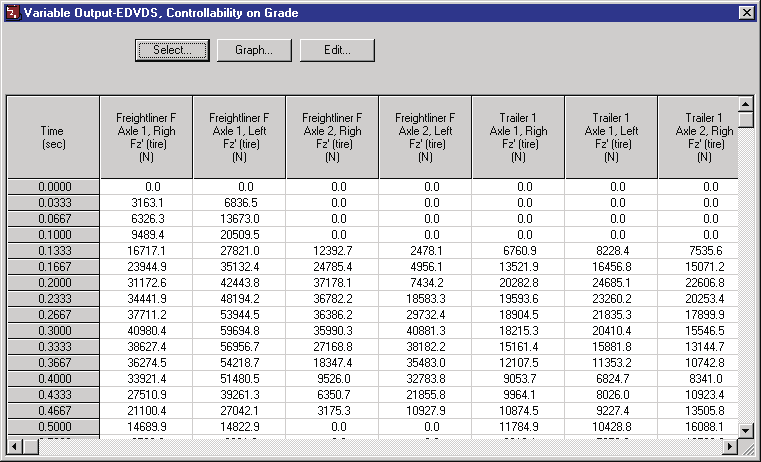Click cell value 37178.1
The width and height of the screenshot is (761, 462).
332,283
